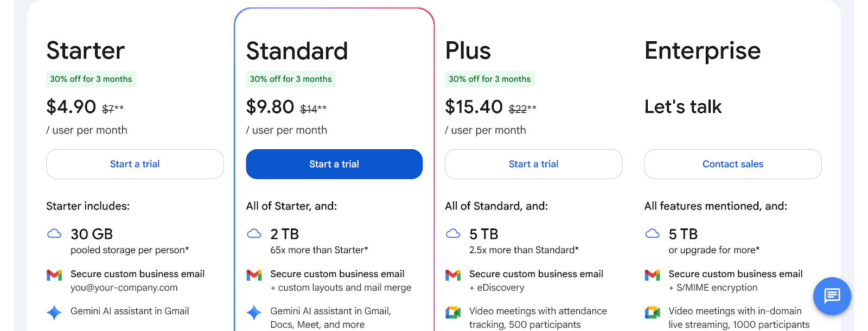Click the Gemini sparkle icon under Standard
Screen dimensions: 868x331
(254, 312)
